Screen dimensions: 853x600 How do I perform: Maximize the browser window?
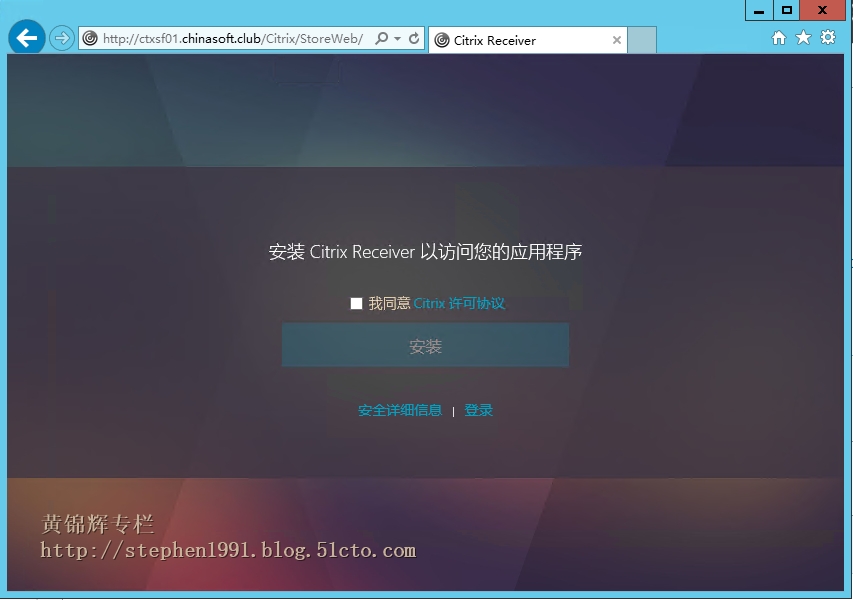(x=787, y=10)
